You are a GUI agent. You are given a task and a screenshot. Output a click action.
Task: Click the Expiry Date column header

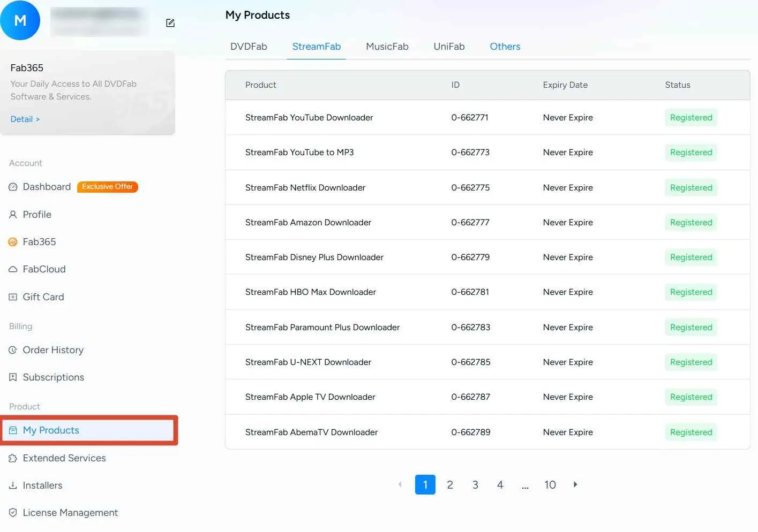(565, 85)
